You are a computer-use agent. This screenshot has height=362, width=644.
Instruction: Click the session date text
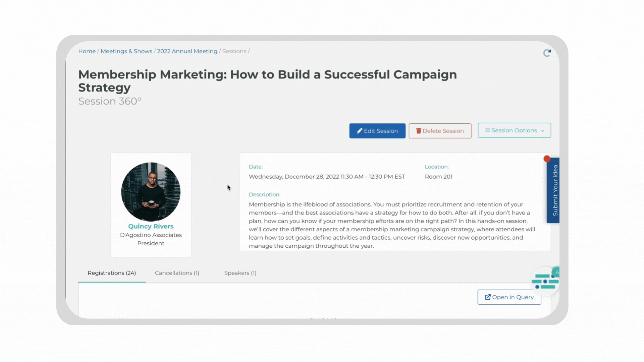327,177
